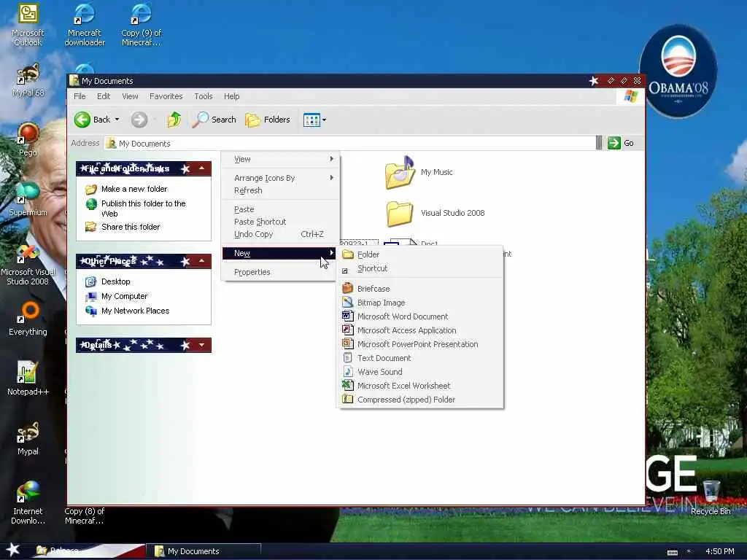Create a new Shortcut from submenu

click(420, 268)
